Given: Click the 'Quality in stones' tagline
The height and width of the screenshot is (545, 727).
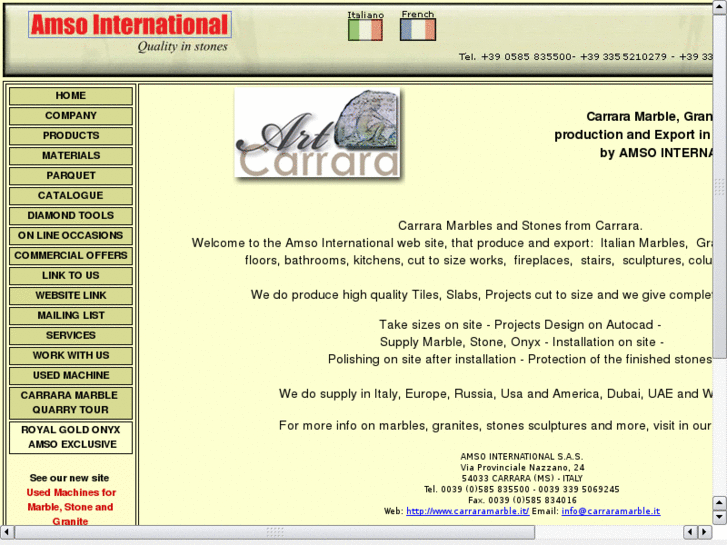Looking at the screenshot, I should coord(182,46).
